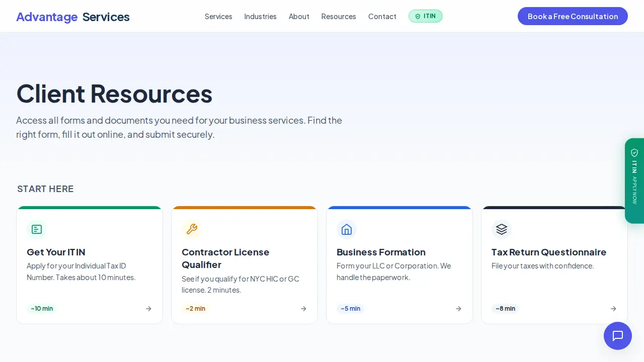Click the arrow on Get Your ITIN card
The image size is (644, 362).
pyautogui.click(x=148, y=309)
